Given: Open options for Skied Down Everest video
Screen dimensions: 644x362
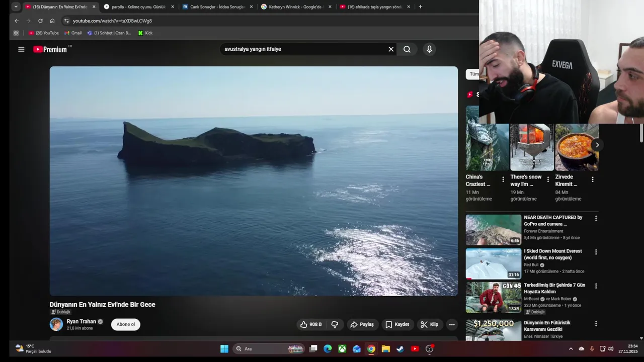Looking at the screenshot, I should [x=596, y=252].
